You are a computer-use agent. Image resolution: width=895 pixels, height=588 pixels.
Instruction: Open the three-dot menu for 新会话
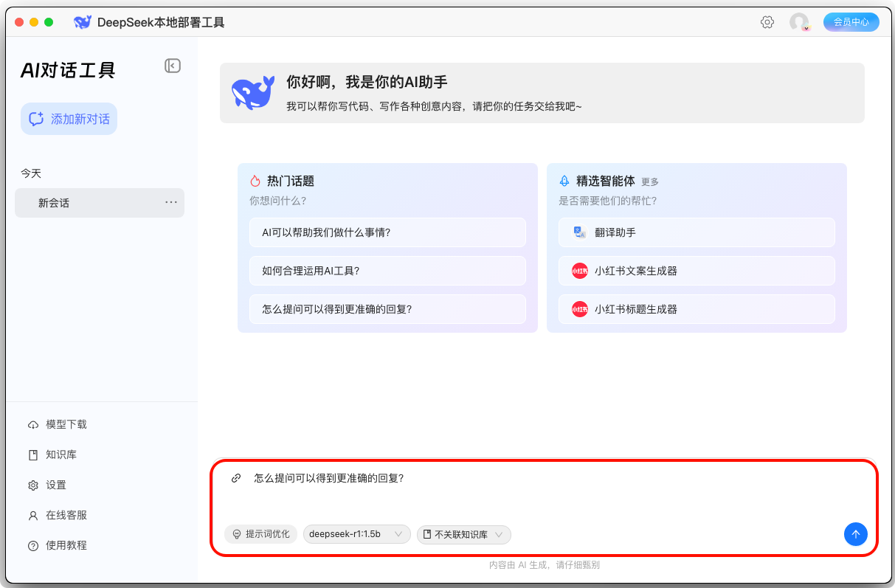click(171, 202)
